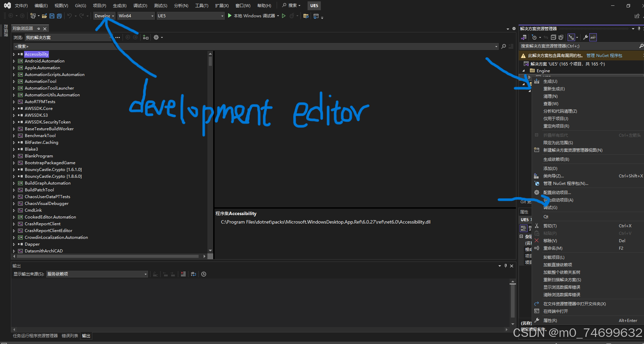Click Show All Files icon in Solution Explorer
Screen dimensions: 644x344
pos(561,37)
